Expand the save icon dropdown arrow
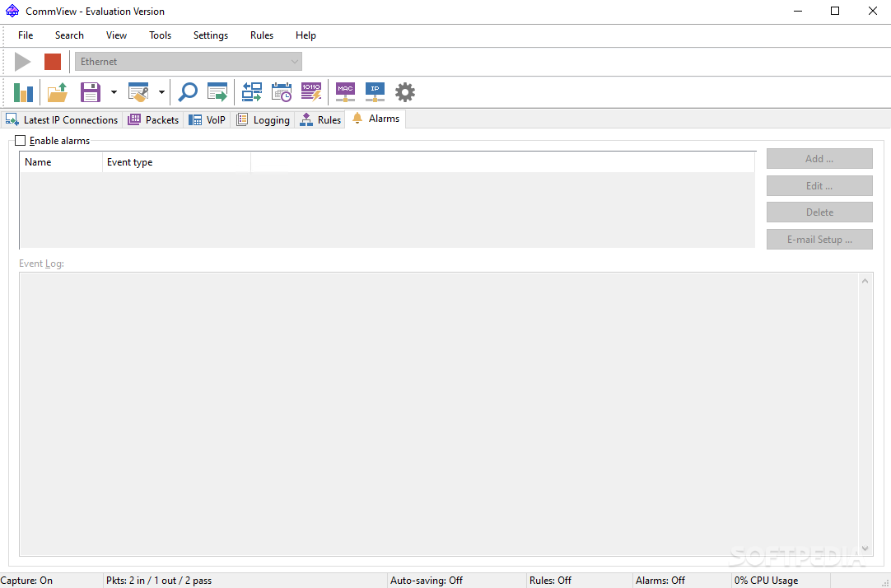 114,92
